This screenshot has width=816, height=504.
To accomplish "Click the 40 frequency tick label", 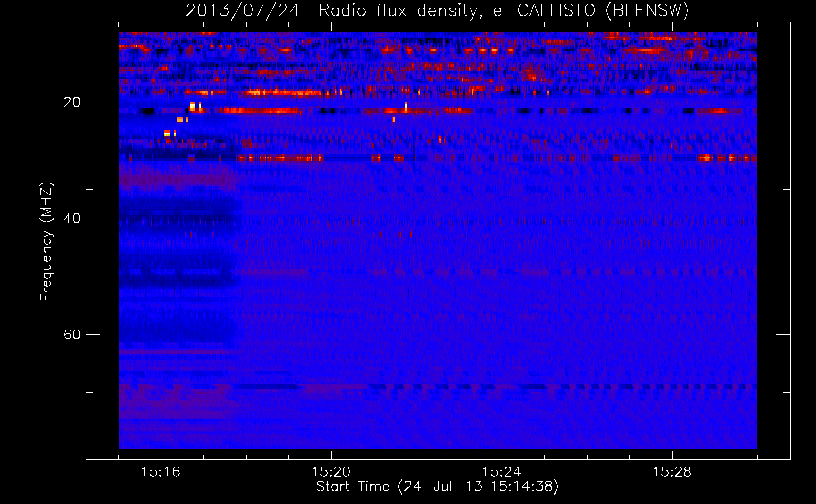I will click(x=72, y=218).
